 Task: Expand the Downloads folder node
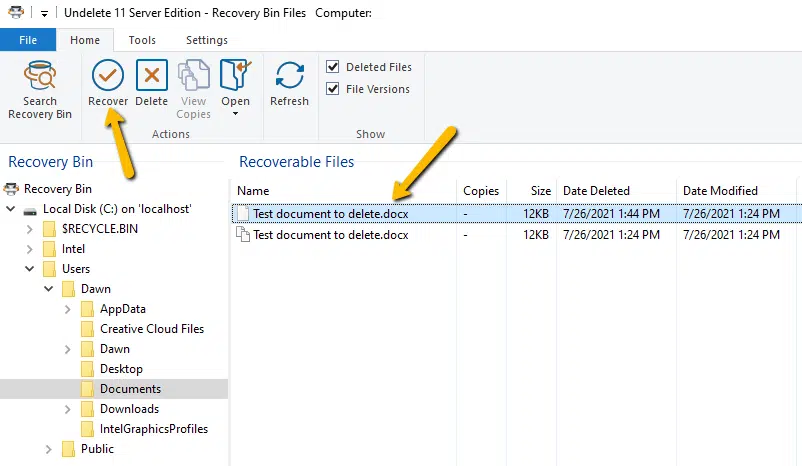(x=67, y=409)
